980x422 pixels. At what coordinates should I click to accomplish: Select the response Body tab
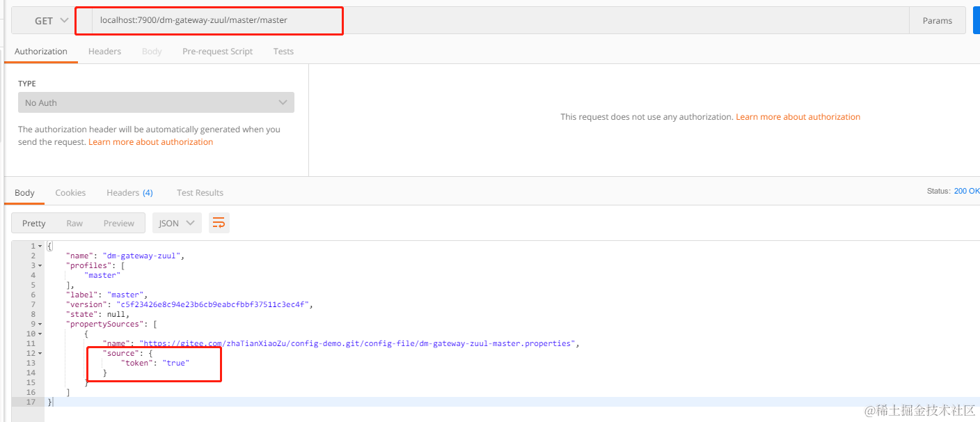click(24, 193)
